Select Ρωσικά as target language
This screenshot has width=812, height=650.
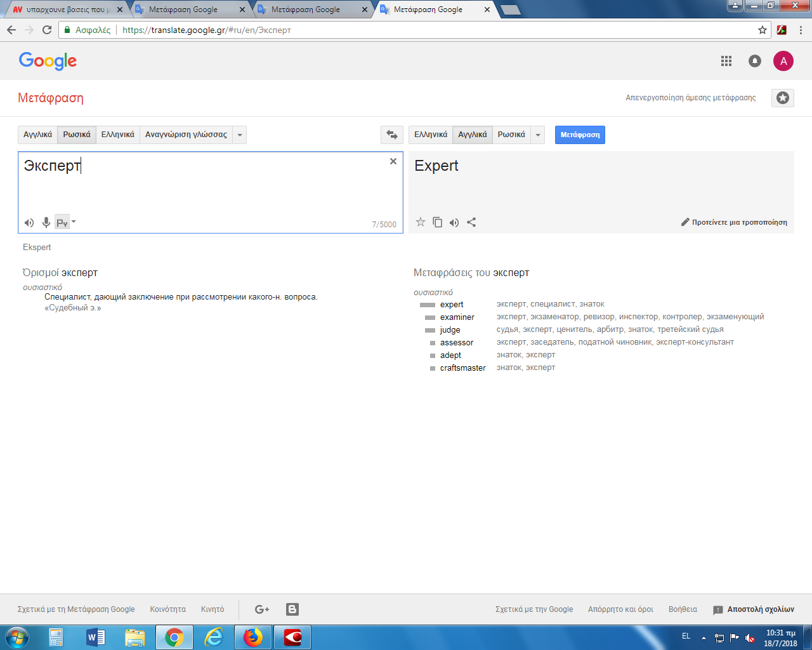[511, 135]
